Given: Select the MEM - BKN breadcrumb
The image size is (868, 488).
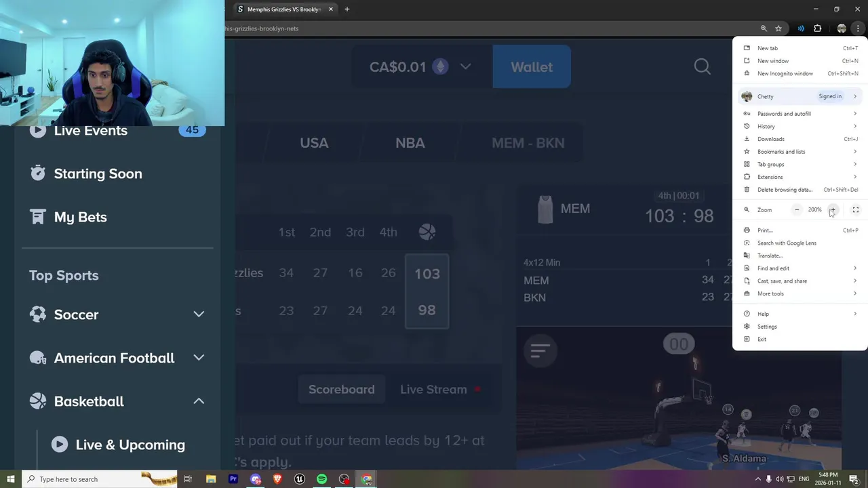Looking at the screenshot, I should pos(528,143).
